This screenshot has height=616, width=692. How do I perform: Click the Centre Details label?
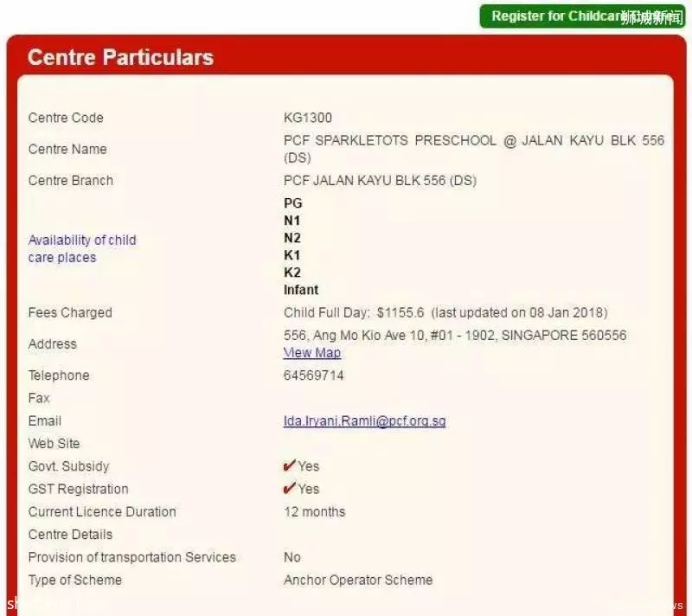[70, 535]
